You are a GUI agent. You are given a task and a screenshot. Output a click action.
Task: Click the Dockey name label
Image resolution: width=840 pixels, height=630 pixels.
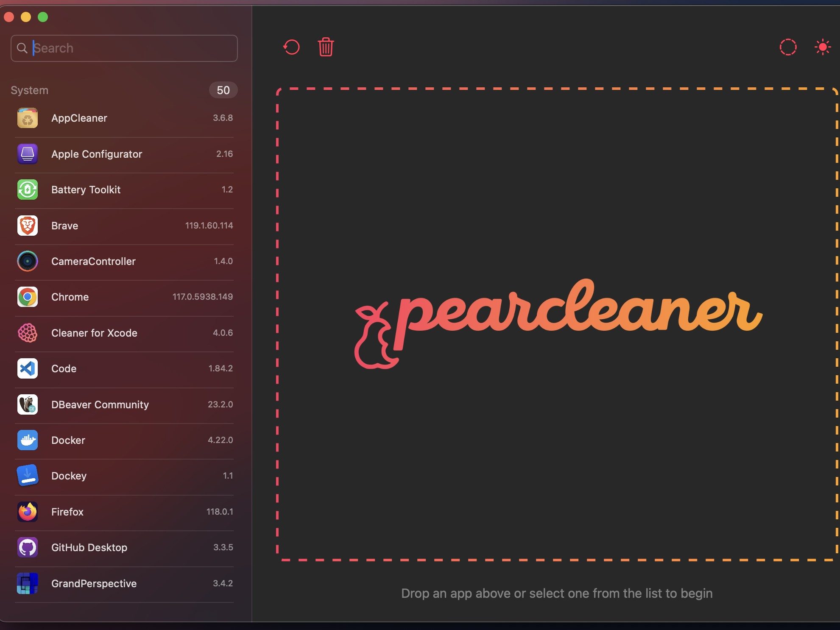[69, 476]
